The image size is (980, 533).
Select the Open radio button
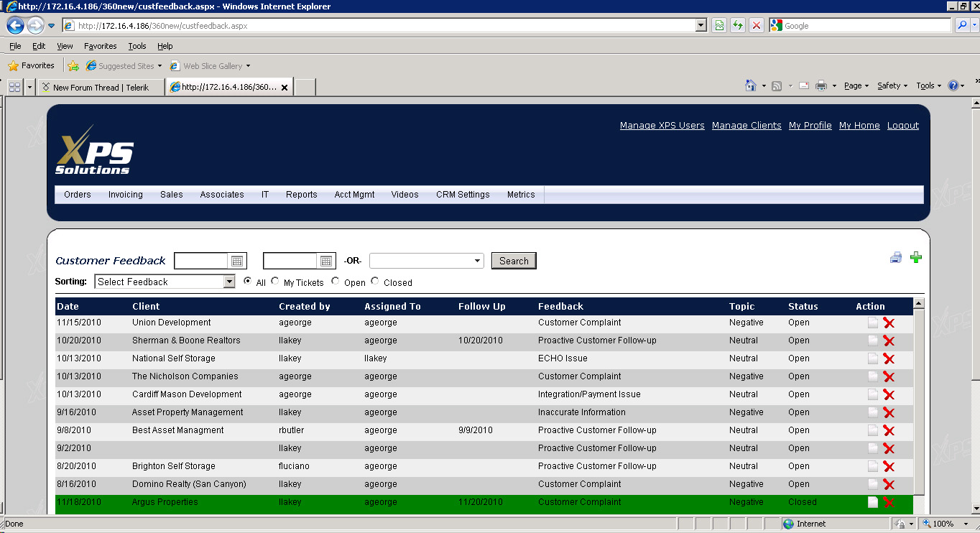[x=336, y=282]
